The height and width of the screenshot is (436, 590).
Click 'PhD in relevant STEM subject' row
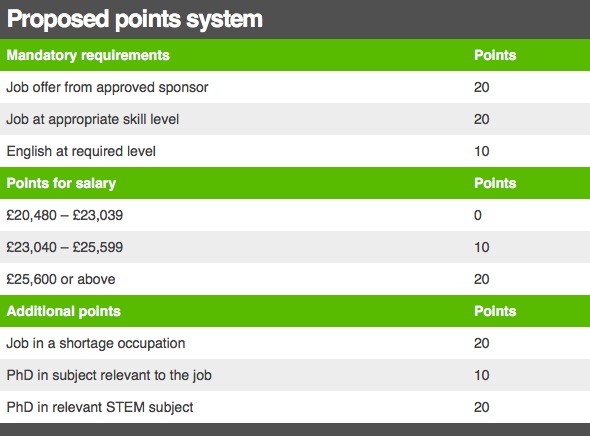pos(295,407)
